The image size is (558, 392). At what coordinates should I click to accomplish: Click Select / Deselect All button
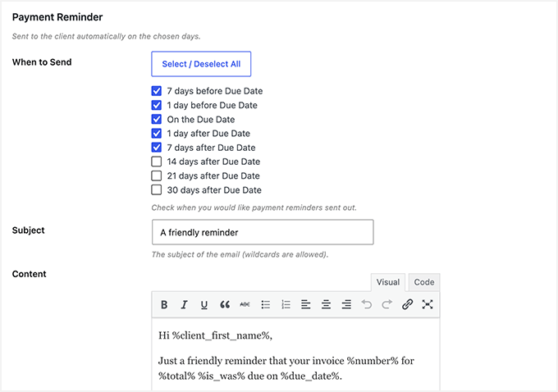pyautogui.click(x=201, y=64)
